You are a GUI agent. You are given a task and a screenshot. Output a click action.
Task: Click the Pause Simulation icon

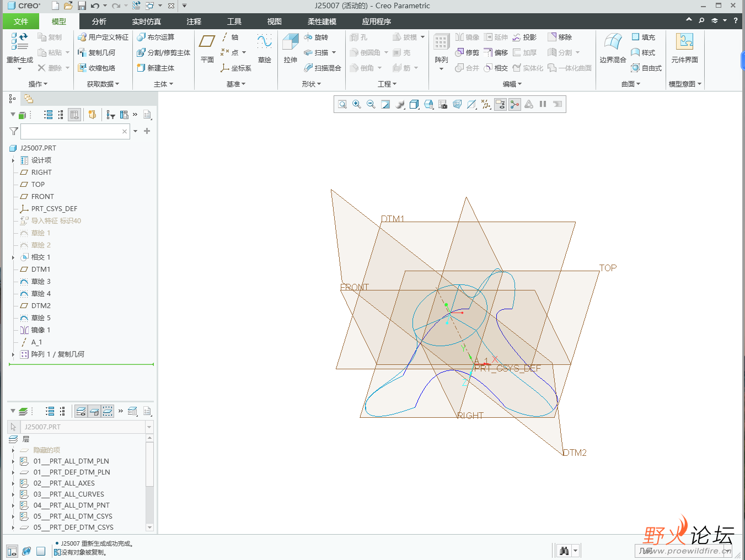pyautogui.click(x=543, y=104)
